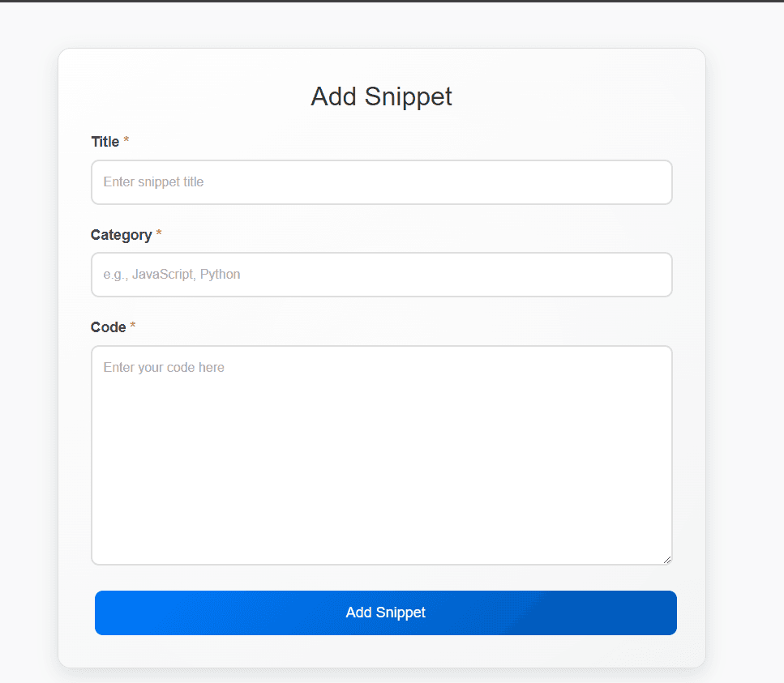Click the required asterisk beside Title
784x683 pixels.
click(x=126, y=142)
